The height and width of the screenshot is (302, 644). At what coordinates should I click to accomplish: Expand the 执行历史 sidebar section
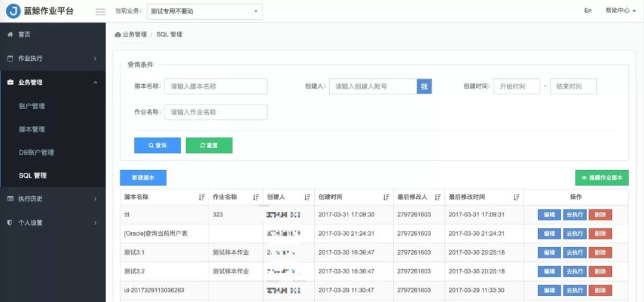[52, 199]
